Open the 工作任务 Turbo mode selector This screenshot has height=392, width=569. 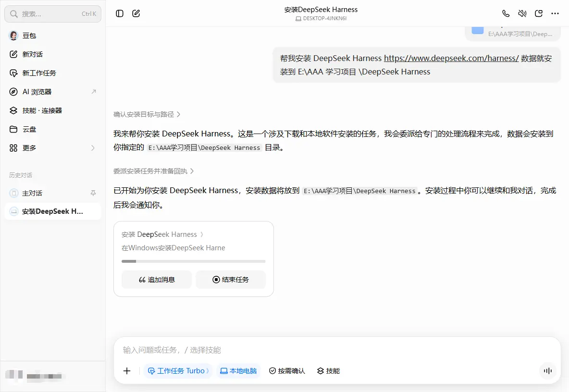click(178, 371)
